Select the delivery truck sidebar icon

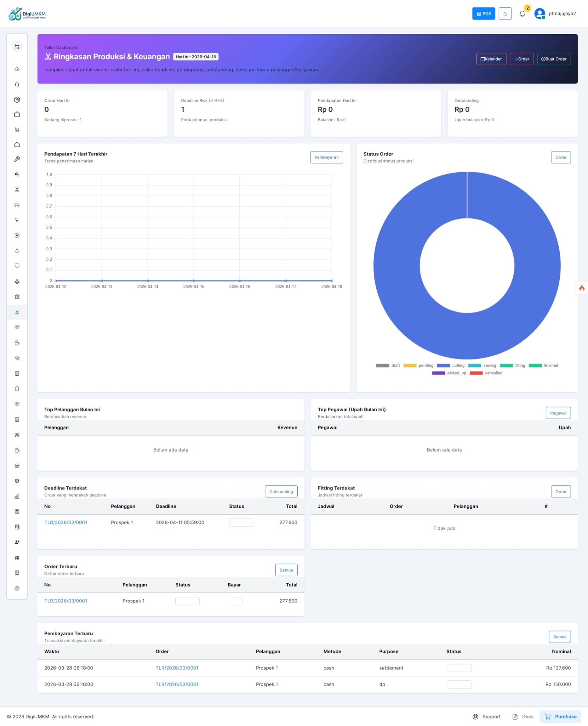click(x=17, y=205)
